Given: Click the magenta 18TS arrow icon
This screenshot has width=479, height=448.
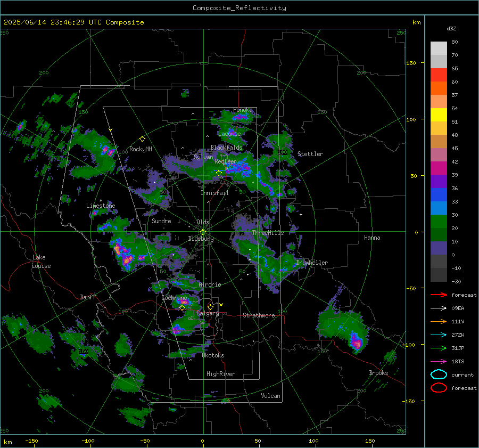Looking at the screenshot, I should (x=439, y=362).
